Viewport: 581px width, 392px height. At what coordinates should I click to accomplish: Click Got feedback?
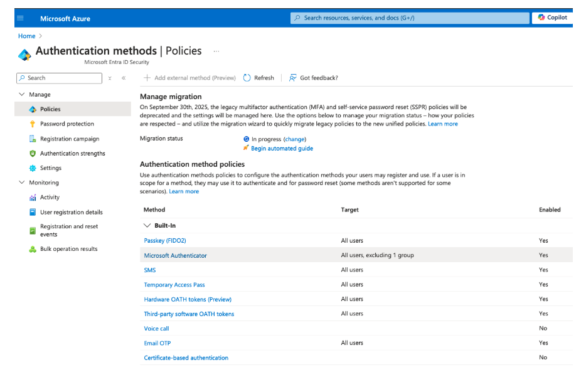pos(314,78)
